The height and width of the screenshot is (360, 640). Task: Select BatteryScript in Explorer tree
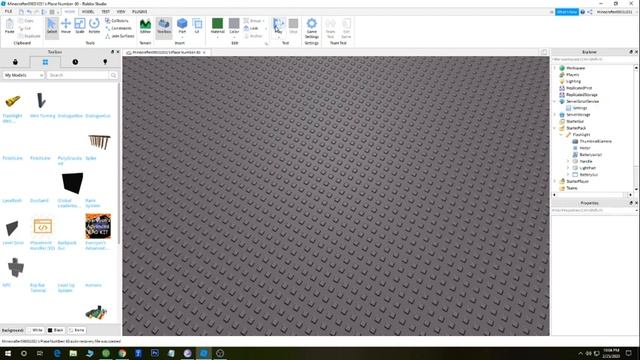coord(590,155)
